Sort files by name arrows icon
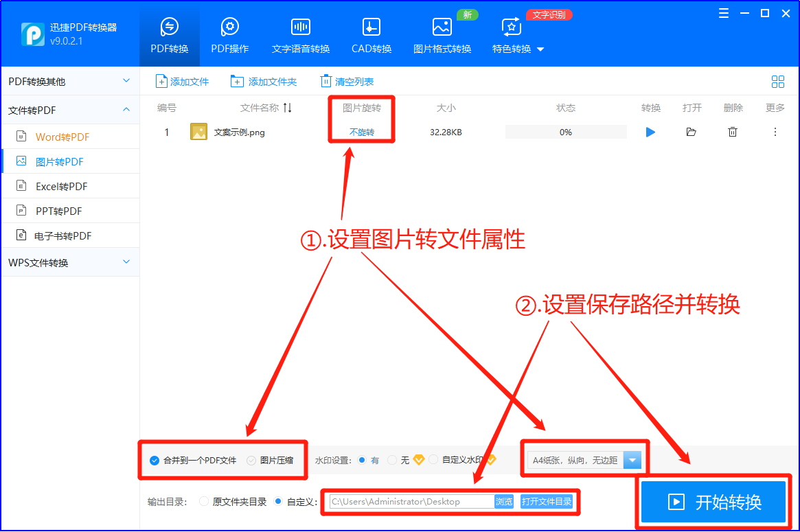The image size is (800, 532). [288, 108]
